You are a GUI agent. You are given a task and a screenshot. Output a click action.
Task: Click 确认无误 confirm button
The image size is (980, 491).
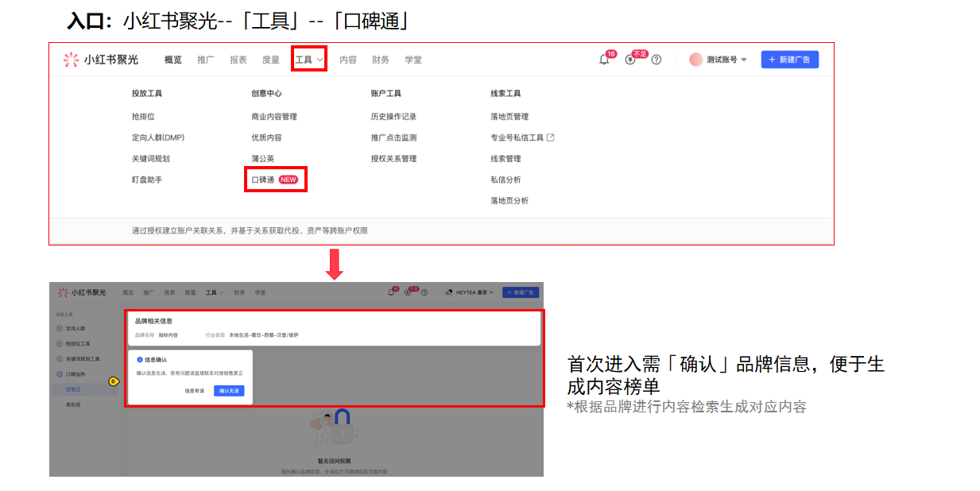click(229, 391)
